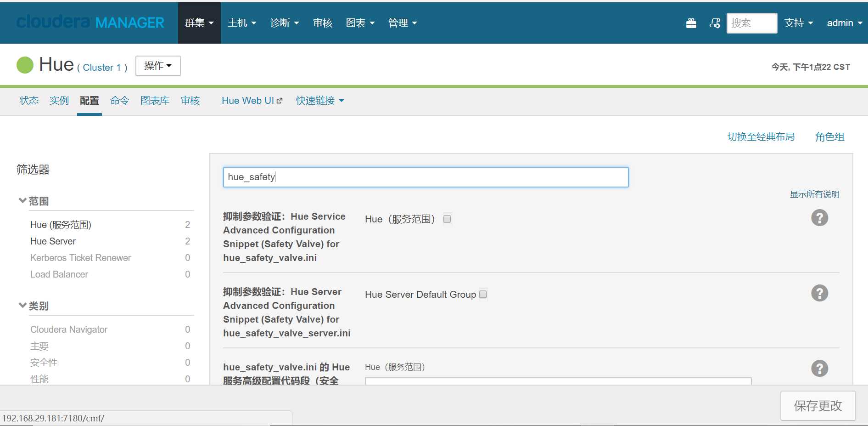Open help for hue_safety_valve.ini suppress validation

click(x=819, y=218)
